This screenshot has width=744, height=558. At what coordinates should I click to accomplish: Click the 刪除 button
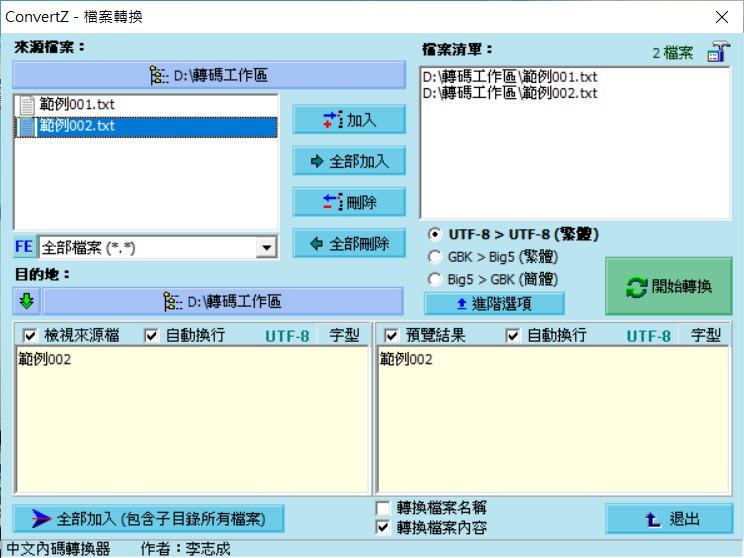pyautogui.click(x=349, y=203)
